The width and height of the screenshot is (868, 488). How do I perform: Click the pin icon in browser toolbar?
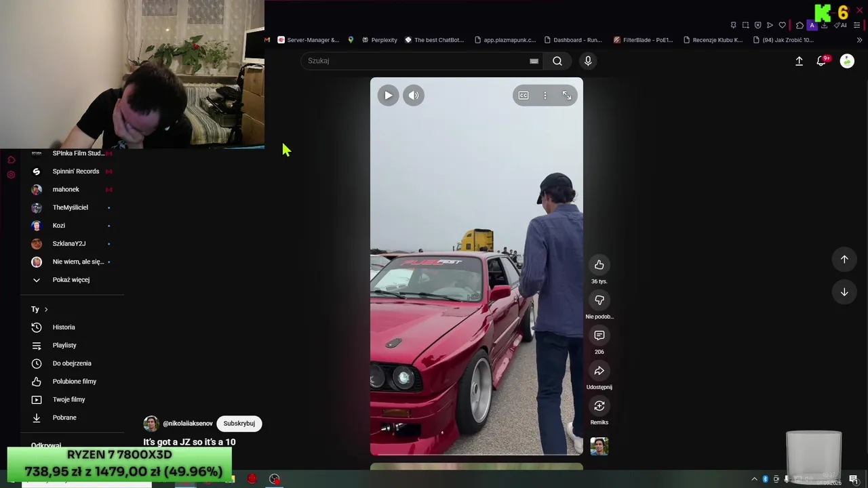click(x=733, y=25)
